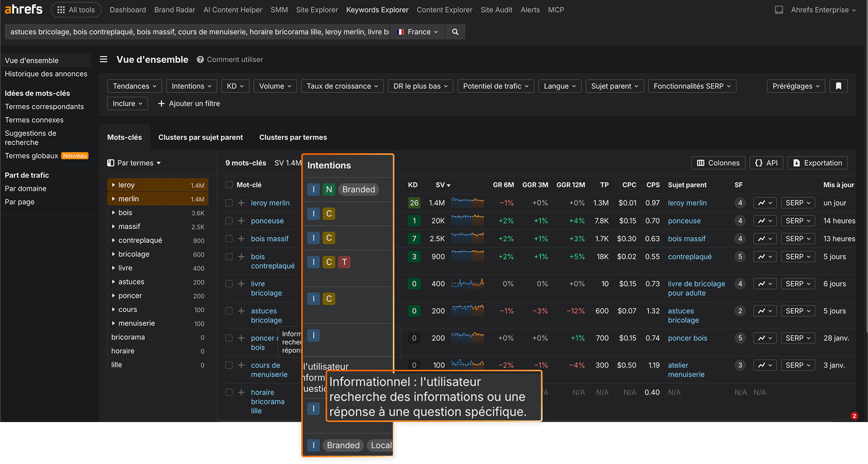Open the SERP dropdown for ponceuse row
Screen dimensions: 868x464
[798, 221]
